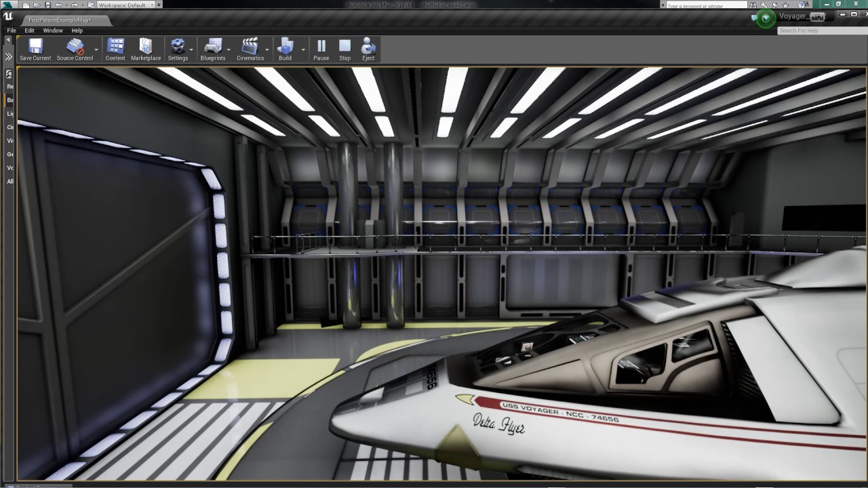
Task: Select the Basic category in Modes panel
Action: click(9, 100)
